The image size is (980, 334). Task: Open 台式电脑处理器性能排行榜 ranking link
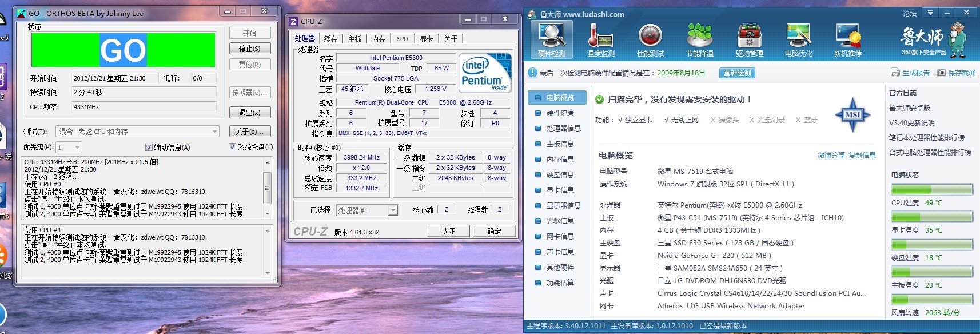click(930, 152)
